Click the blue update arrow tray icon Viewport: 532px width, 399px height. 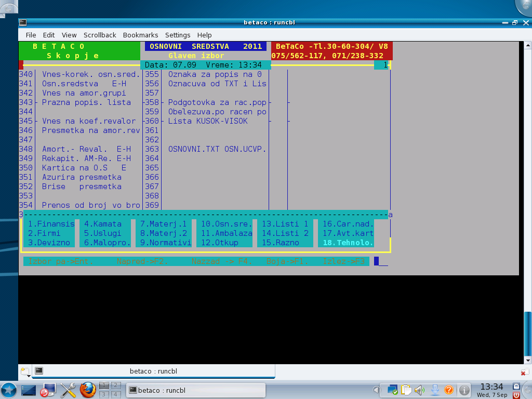tap(434, 390)
